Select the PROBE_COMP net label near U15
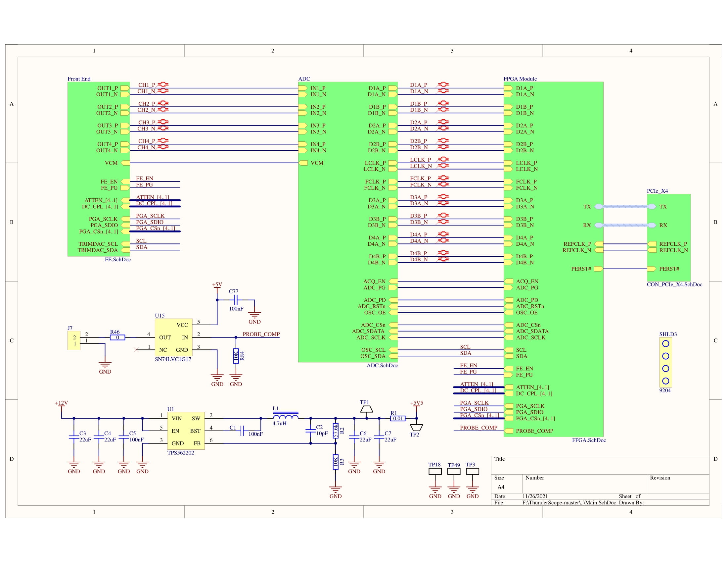The height and width of the screenshot is (563, 728). point(261,334)
